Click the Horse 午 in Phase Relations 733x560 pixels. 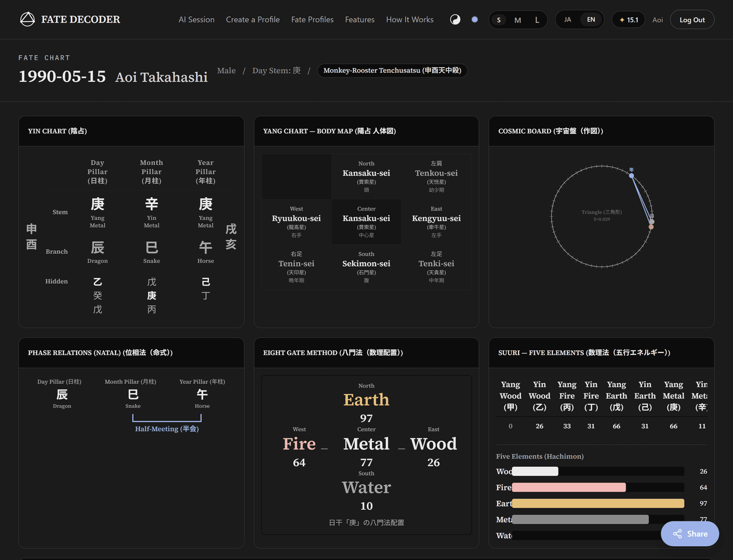202,395
